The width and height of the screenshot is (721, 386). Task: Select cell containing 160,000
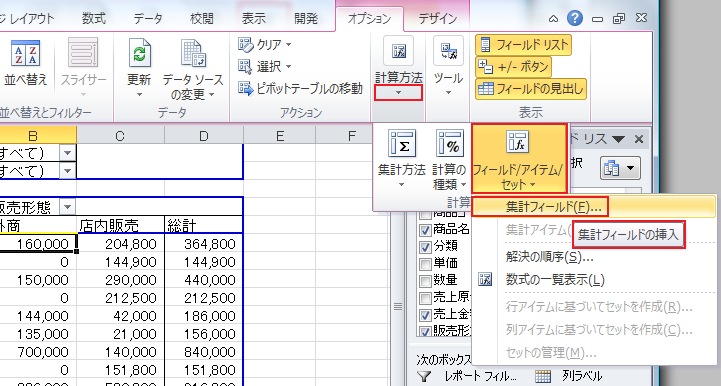39,244
